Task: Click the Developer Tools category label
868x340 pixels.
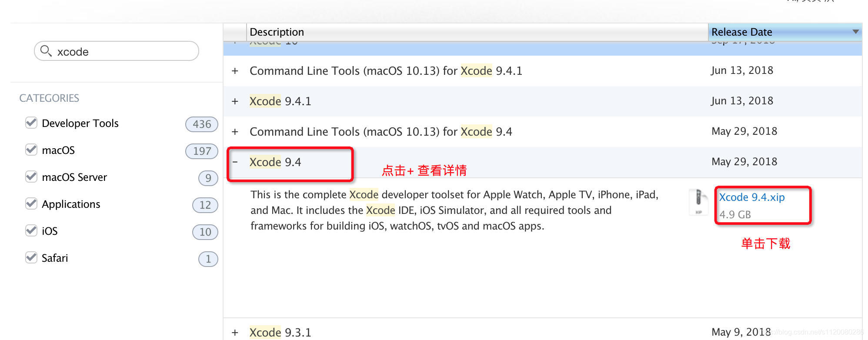Action: 80,123
